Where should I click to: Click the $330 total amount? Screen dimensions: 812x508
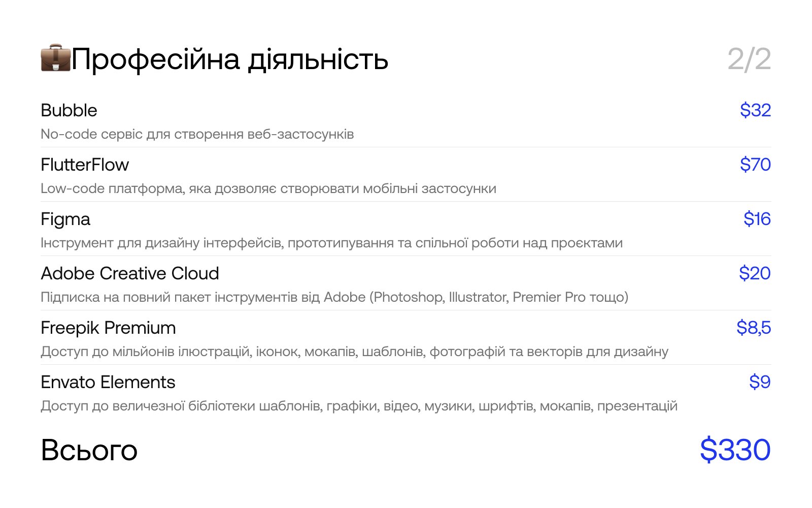click(735, 450)
